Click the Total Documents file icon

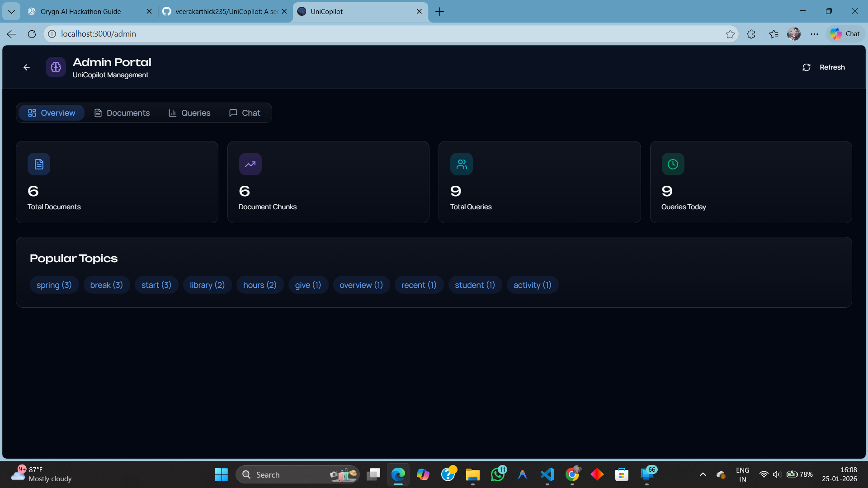tap(39, 164)
